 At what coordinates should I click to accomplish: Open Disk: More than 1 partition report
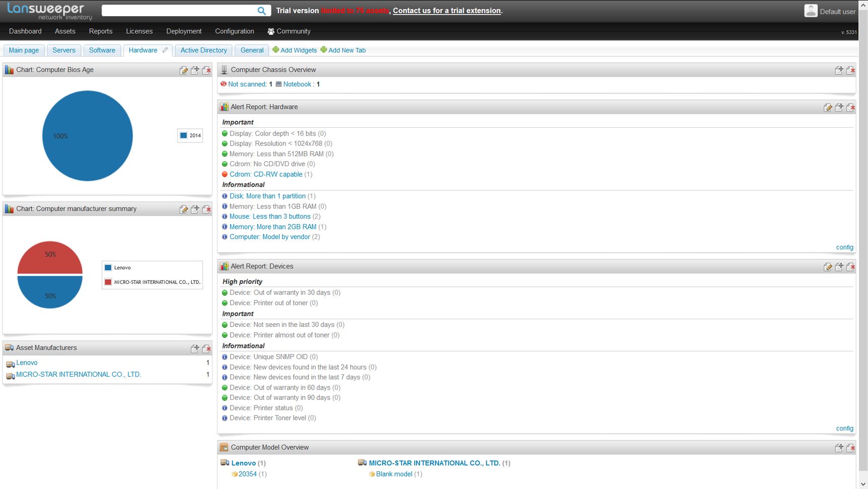(x=267, y=196)
